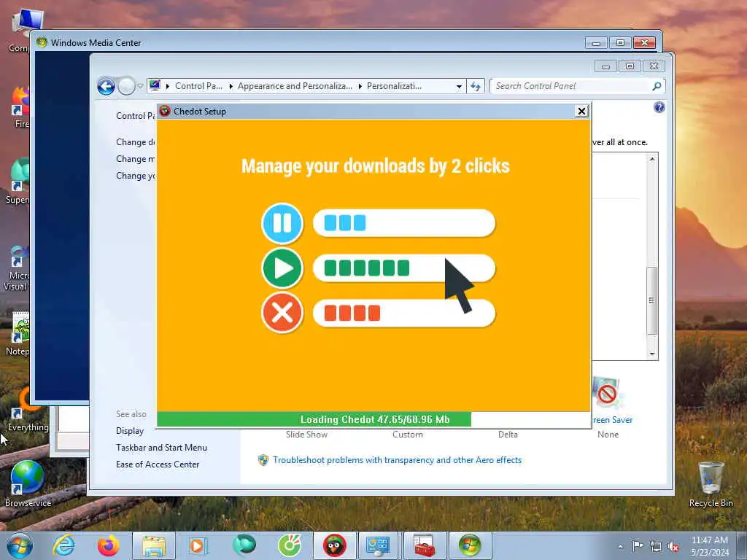Launch Firefox from the taskbar
Viewport: 747px width, 560px height.
(108, 545)
